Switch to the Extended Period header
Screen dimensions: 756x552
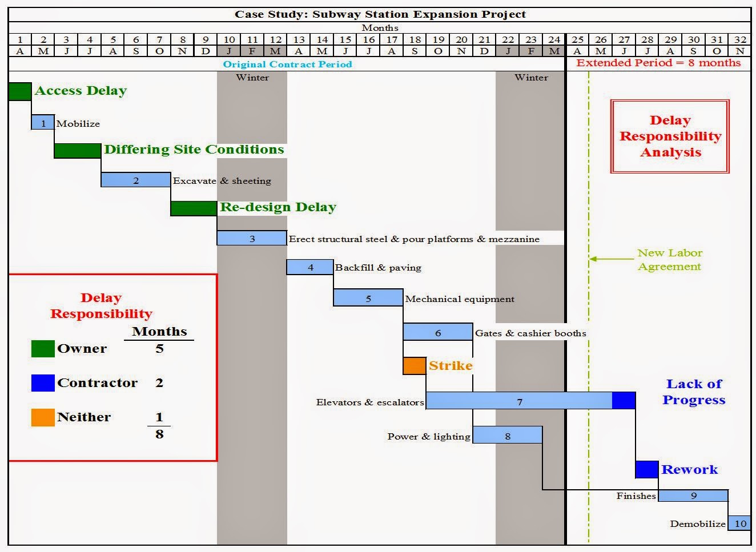658,63
